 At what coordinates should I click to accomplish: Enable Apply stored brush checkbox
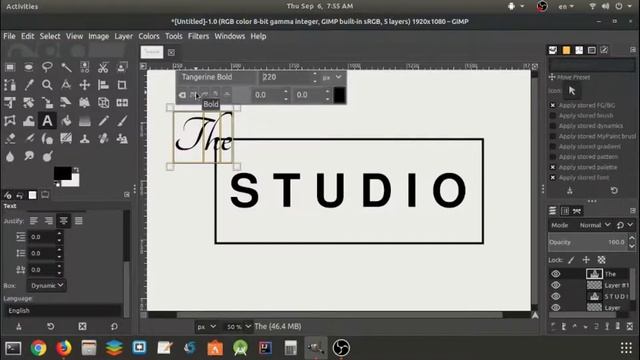(x=553, y=116)
